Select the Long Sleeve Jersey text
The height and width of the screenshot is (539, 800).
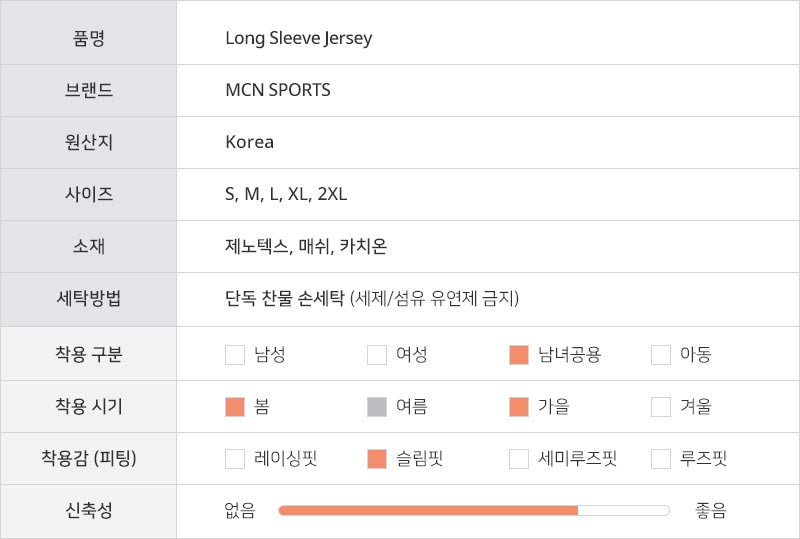coord(298,39)
